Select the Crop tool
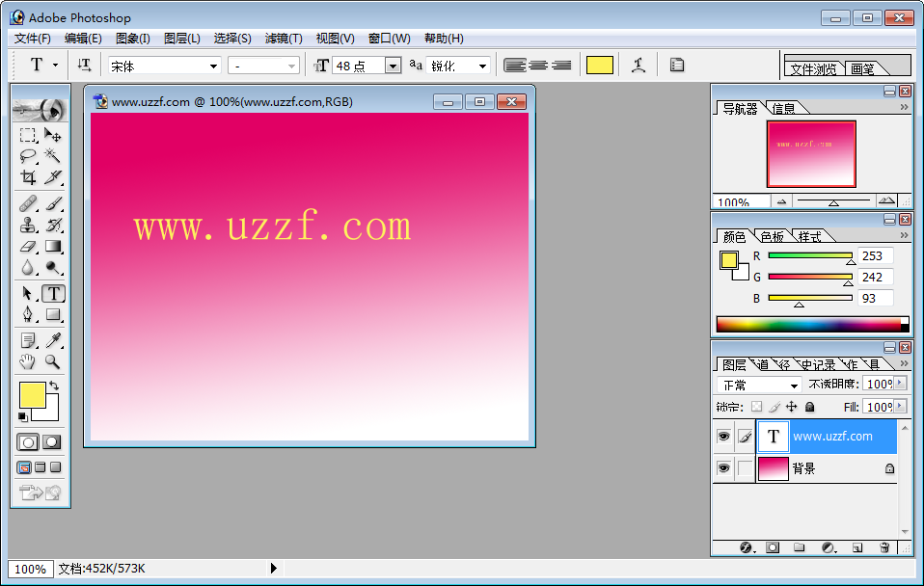Viewport: 924px width, 586px height. point(28,176)
